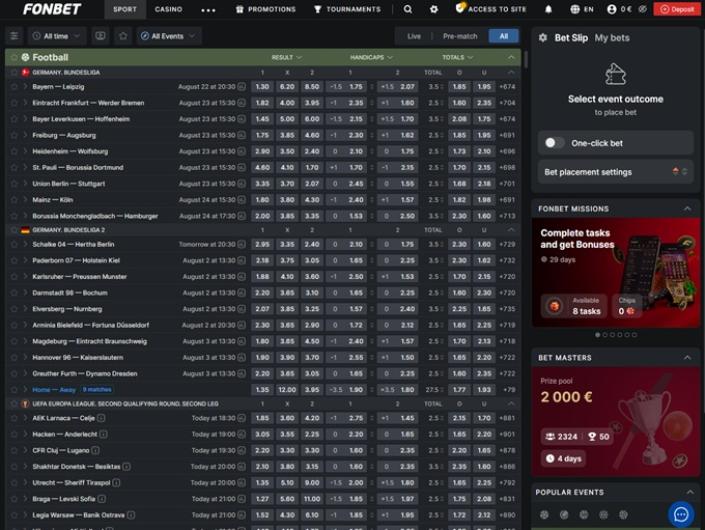Image resolution: width=705 pixels, height=530 pixels.
Task: Click the more options dots in header
Action: [208, 9]
